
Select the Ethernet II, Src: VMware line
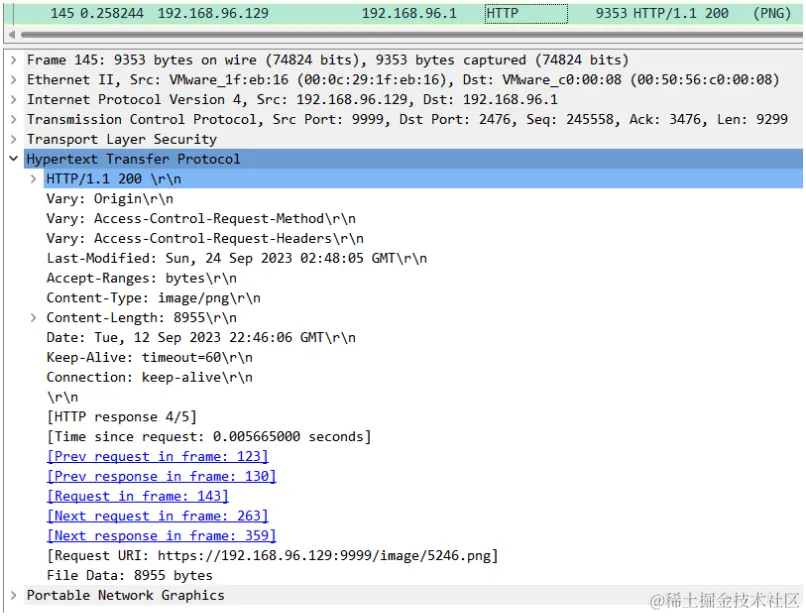(x=403, y=80)
